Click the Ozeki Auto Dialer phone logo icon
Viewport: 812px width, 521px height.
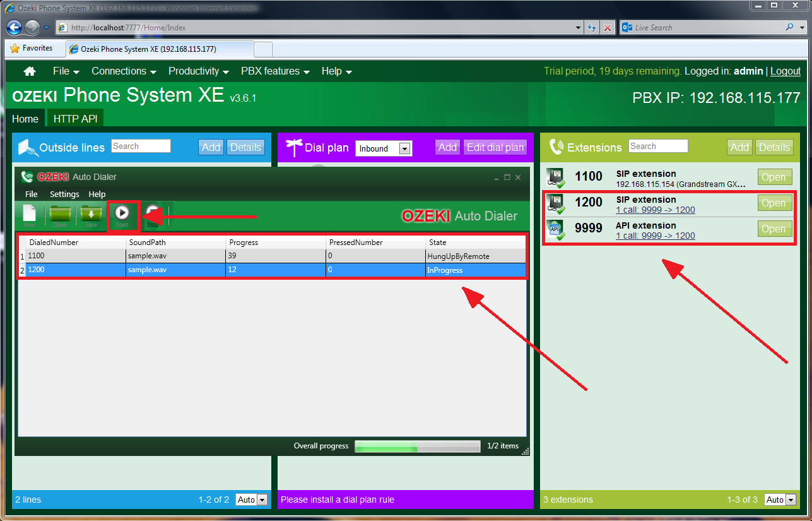tap(28, 177)
